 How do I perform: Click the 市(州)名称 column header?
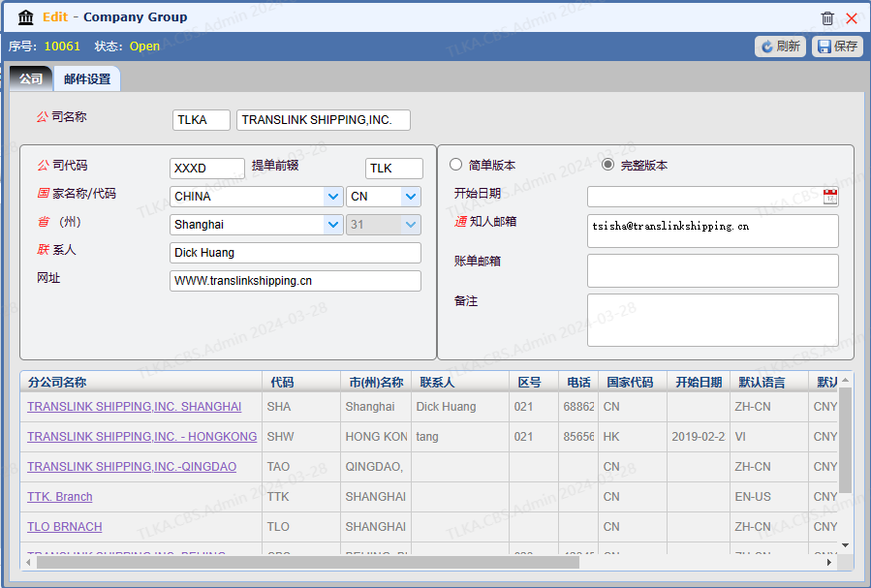click(x=376, y=382)
